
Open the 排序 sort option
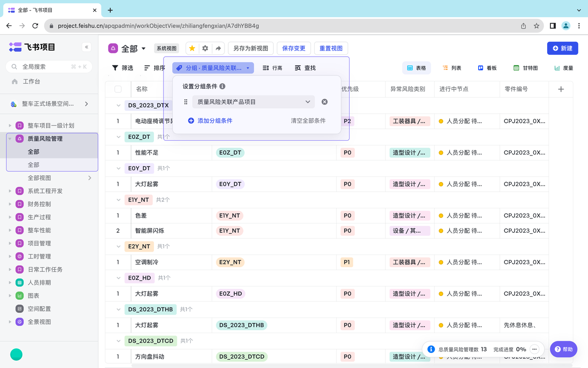154,68
